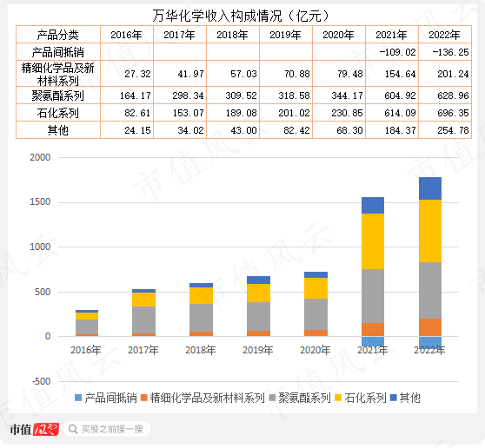Image resolution: width=485 pixels, height=448 pixels.
Task: Select the 其他 dark blue legend swatch
Action: click(394, 398)
